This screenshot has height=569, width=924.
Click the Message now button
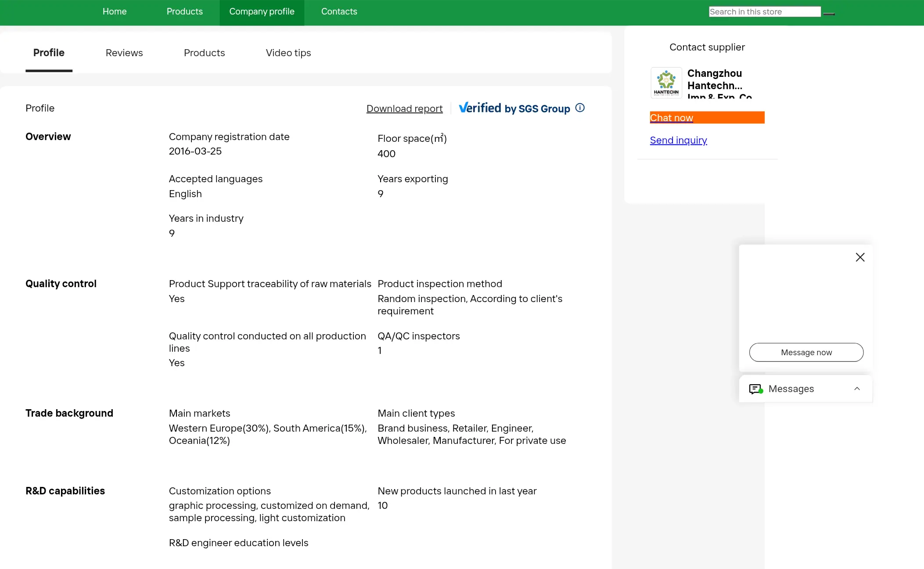pyautogui.click(x=806, y=352)
